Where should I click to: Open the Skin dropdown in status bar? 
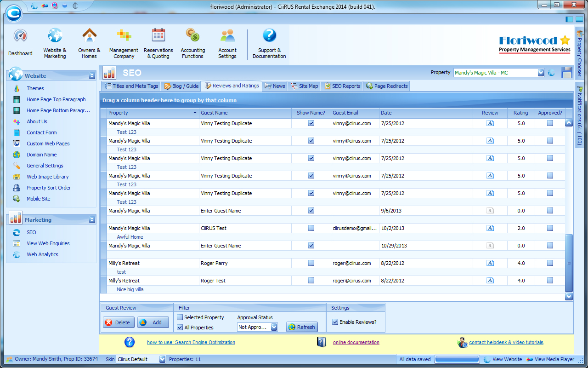point(162,359)
